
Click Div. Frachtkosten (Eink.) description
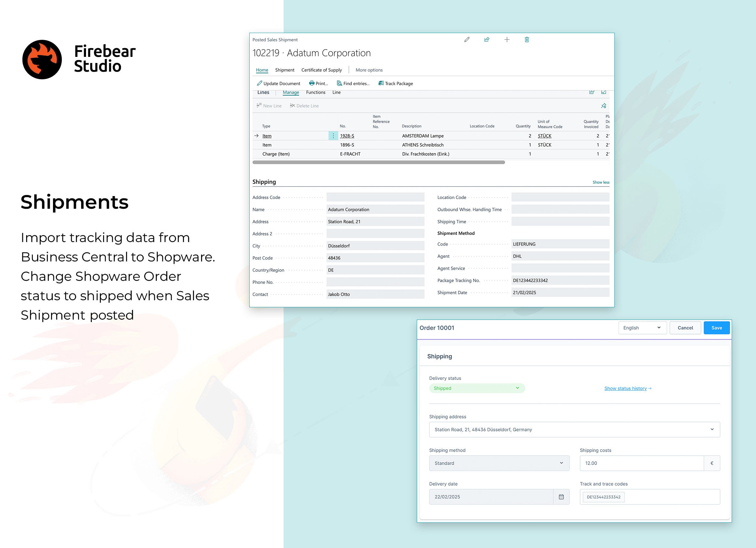point(426,154)
